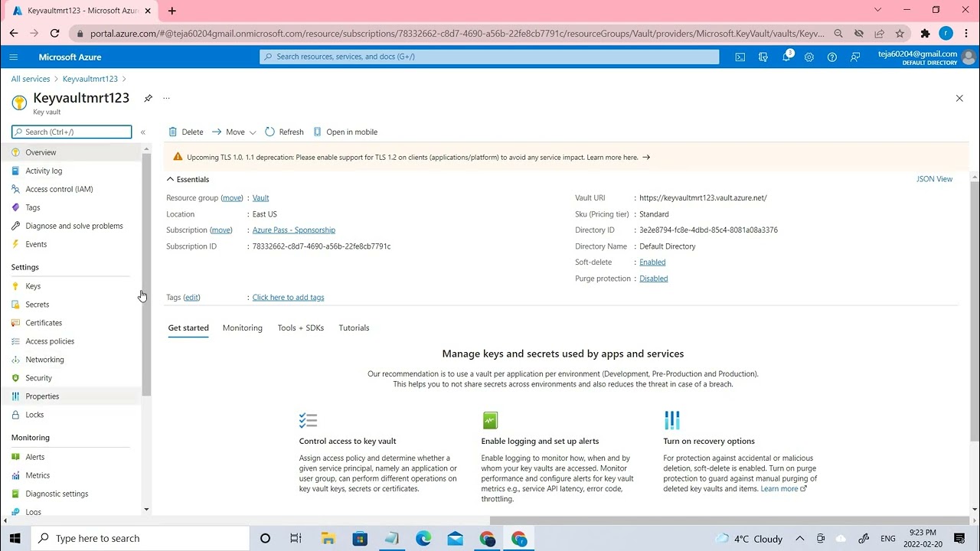Click Learn more about recovery options
Viewport: 980px width, 551px height.
click(x=783, y=488)
